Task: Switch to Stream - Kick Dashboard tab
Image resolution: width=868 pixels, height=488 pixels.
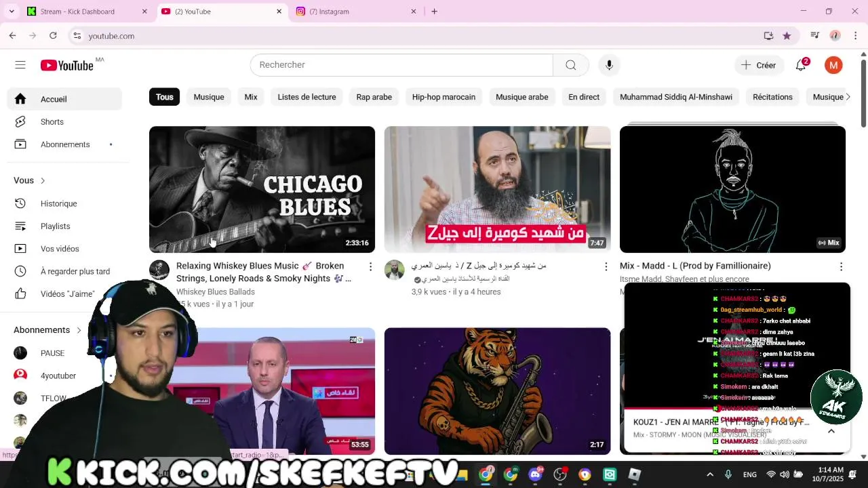Action: 87,12
